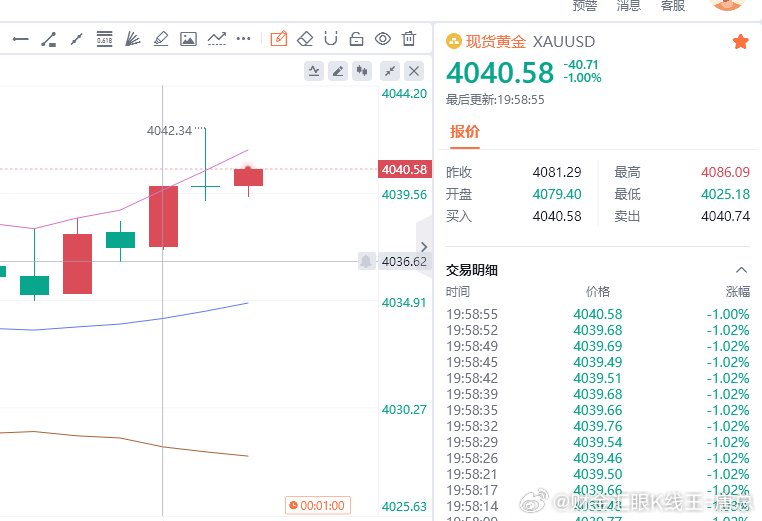Viewport: 762px width, 521px height.
Task: Click the 4042.34 high price label
Action: (x=170, y=131)
